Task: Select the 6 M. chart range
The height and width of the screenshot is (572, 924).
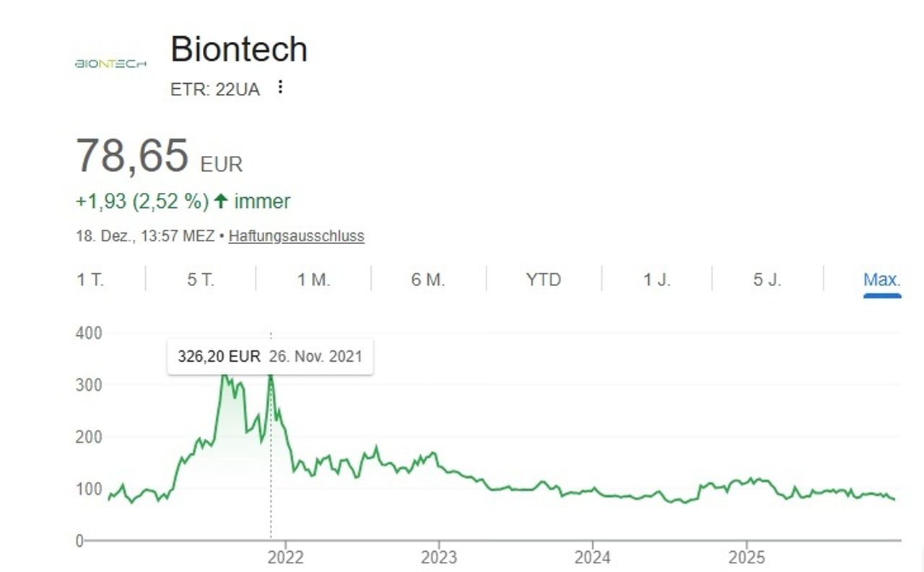Action: [429, 279]
